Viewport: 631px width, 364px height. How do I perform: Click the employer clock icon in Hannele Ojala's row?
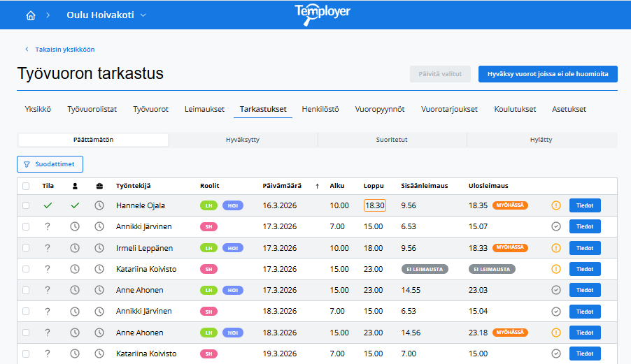click(99, 205)
